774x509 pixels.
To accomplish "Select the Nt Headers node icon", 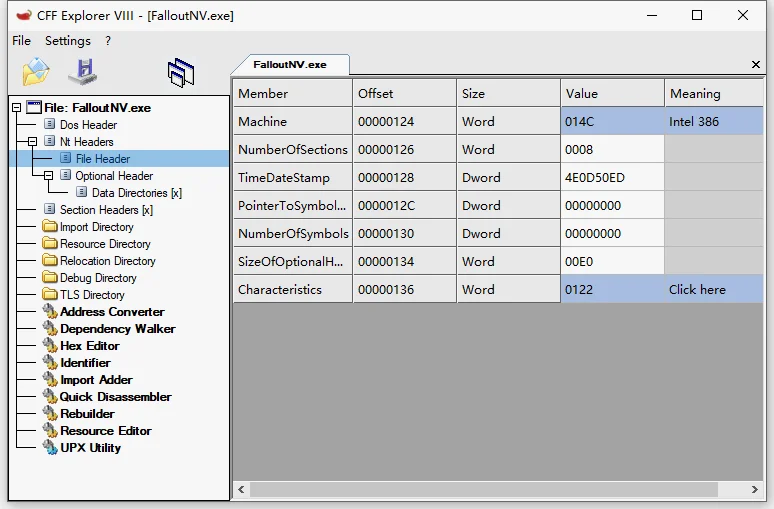I will tap(49, 141).
